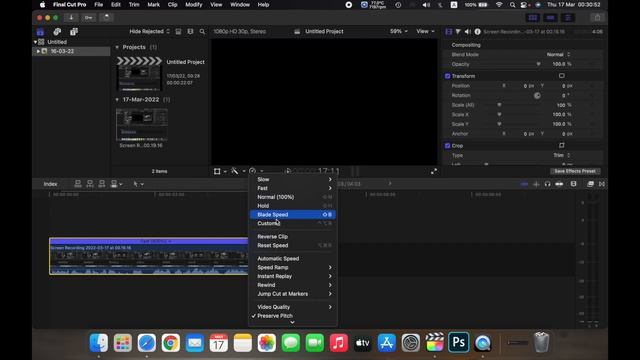
Task: Click the Transform onscreen controls icon
Action: click(x=562, y=76)
